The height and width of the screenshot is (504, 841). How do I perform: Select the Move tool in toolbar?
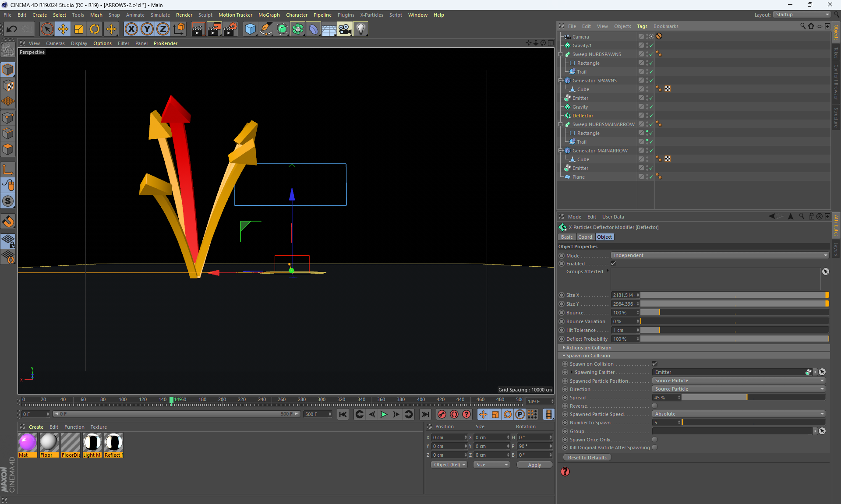pyautogui.click(x=63, y=29)
